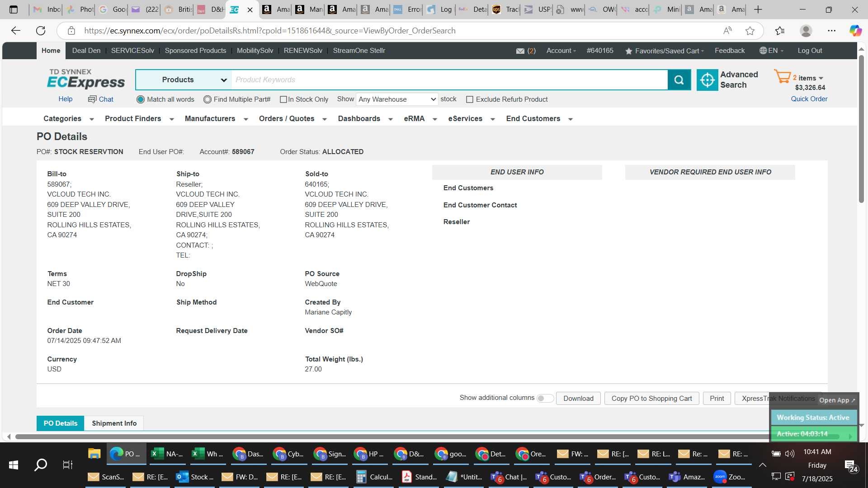The height and width of the screenshot is (488, 868).
Task: Go to the Home tab
Action: pos(51,51)
